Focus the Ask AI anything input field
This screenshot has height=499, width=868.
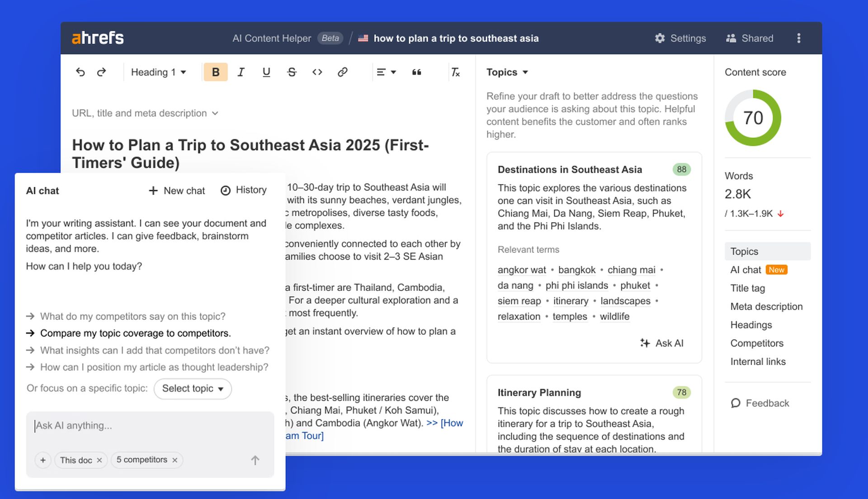pos(150,426)
